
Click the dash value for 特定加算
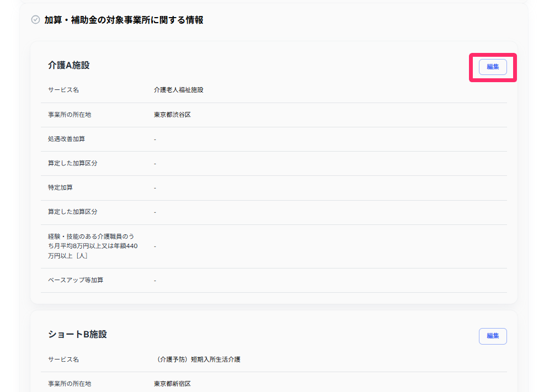tap(155, 188)
